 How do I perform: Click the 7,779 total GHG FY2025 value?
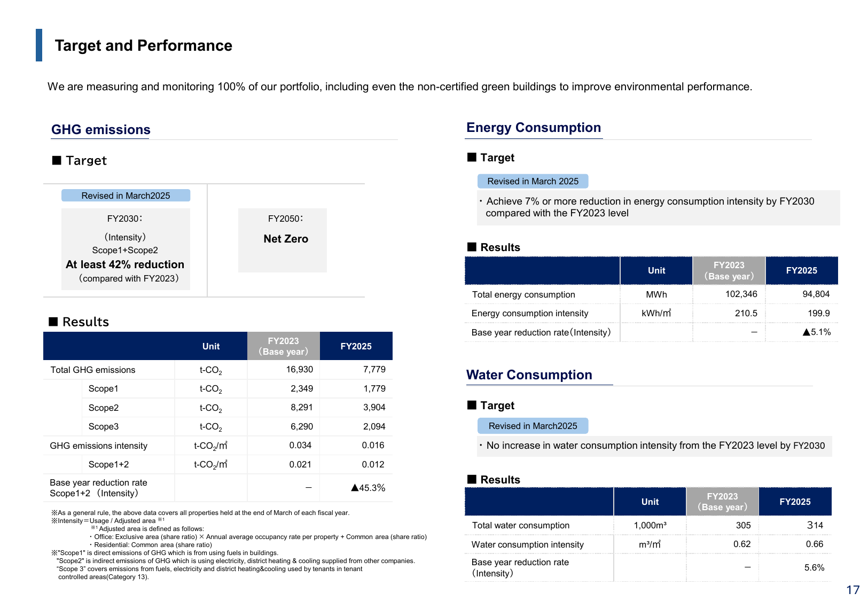(374, 370)
